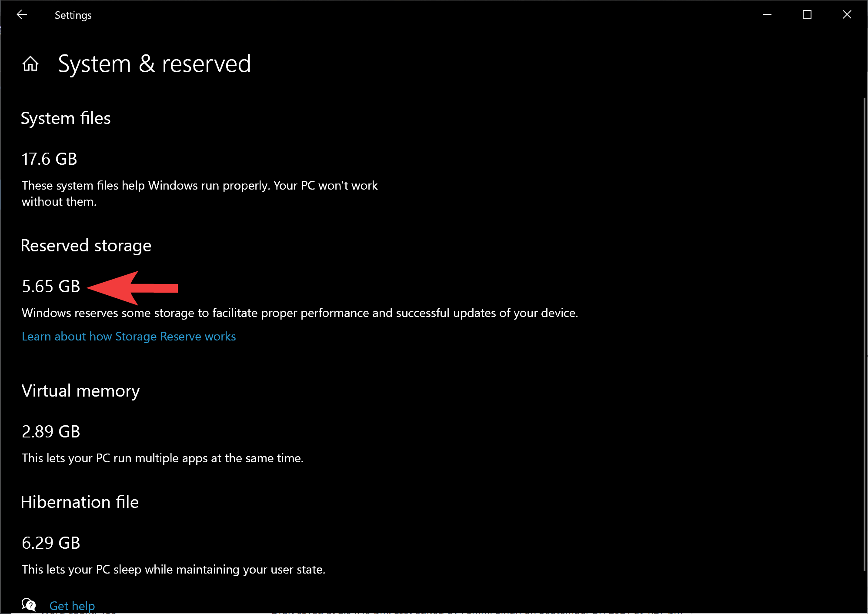The height and width of the screenshot is (614, 868).
Task: Click the 6.29 GB hibernation file value
Action: [51, 543]
